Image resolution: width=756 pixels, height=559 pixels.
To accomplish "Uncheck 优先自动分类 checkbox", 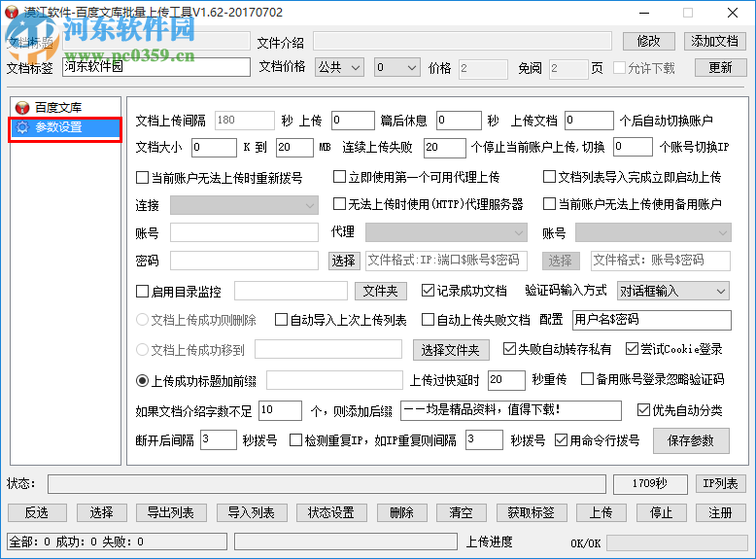I will click(643, 410).
